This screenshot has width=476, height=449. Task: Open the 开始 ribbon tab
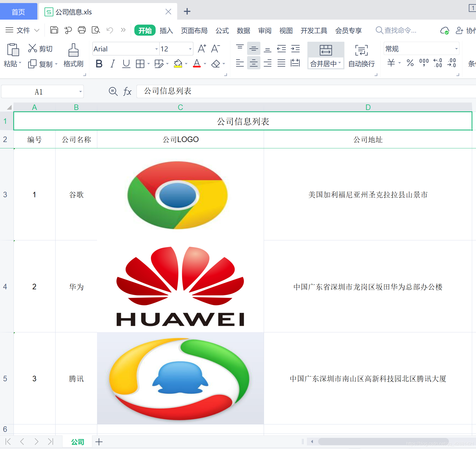[x=145, y=30]
